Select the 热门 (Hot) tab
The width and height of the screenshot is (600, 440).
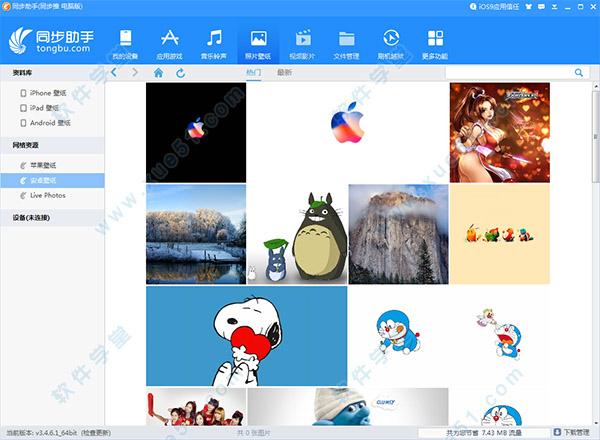[x=253, y=73]
